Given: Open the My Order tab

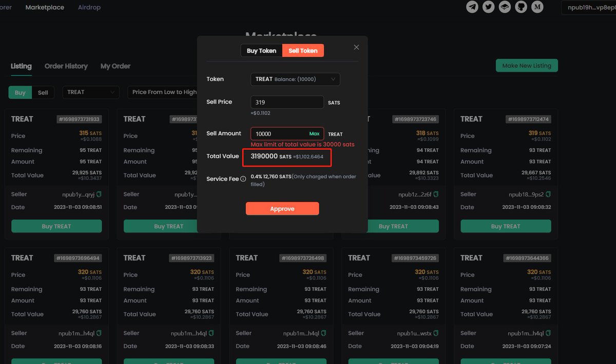Looking at the screenshot, I should pos(115,66).
